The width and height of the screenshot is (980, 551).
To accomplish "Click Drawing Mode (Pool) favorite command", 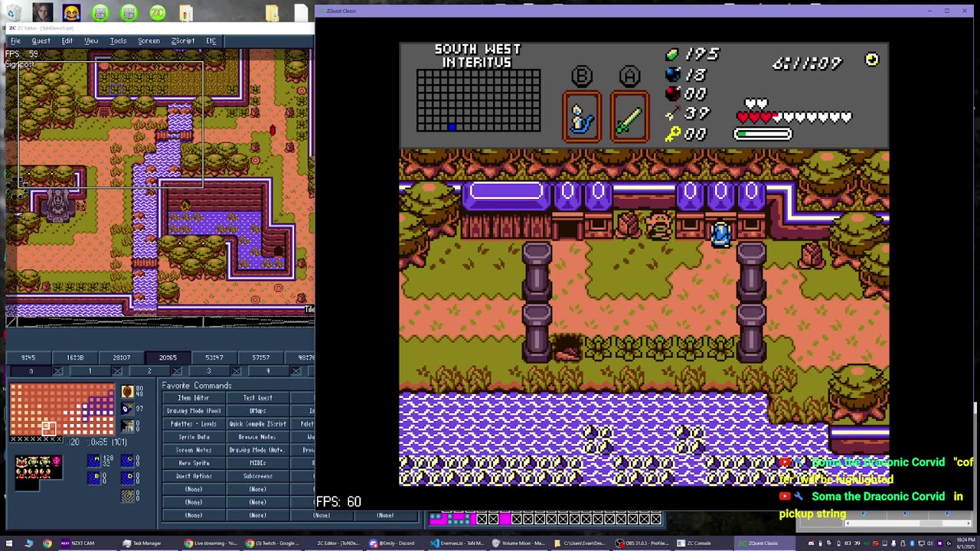I will tap(194, 411).
